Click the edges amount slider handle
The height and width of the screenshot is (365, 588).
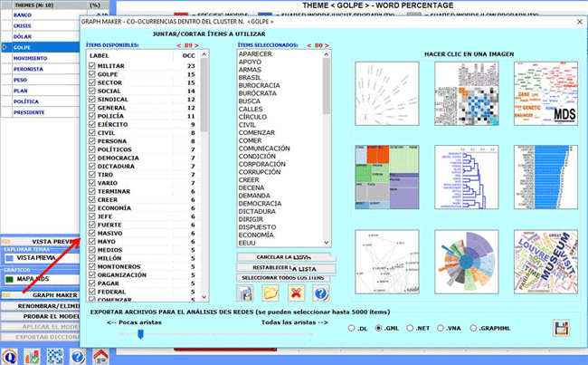(140, 334)
